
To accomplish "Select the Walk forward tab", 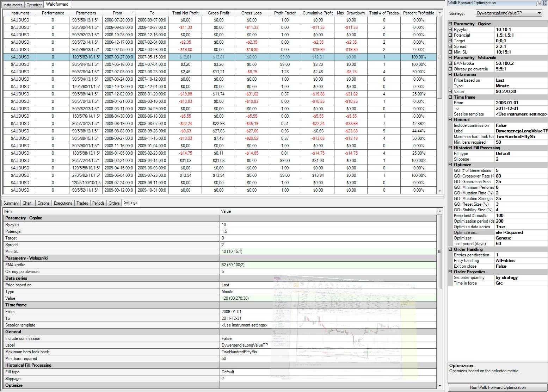I will (x=57, y=4).
